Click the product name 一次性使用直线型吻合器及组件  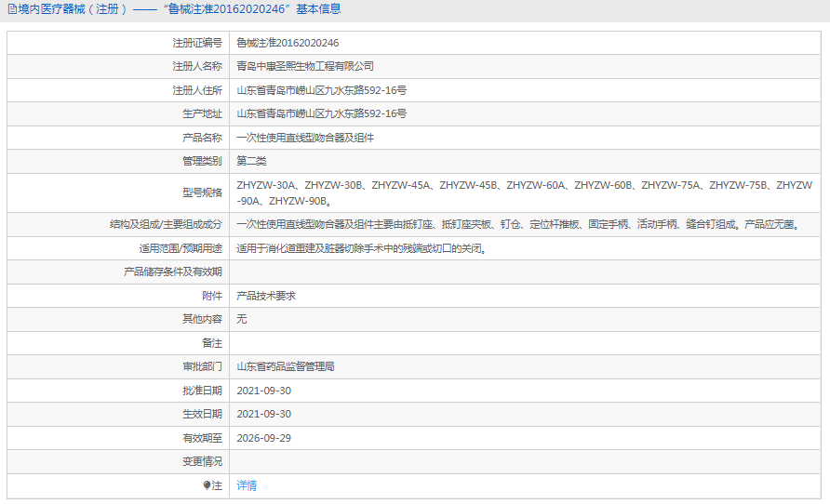(305, 138)
